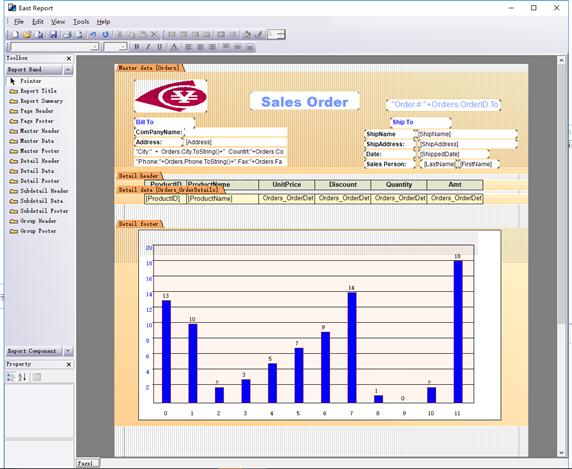Click the Print icon in toolbar

[68, 35]
